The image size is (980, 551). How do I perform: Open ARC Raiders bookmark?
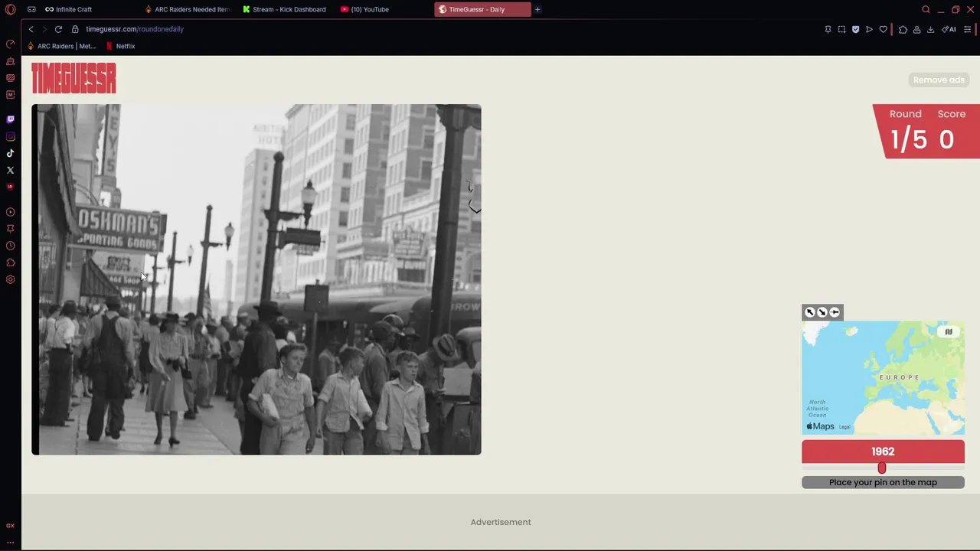coord(61,46)
